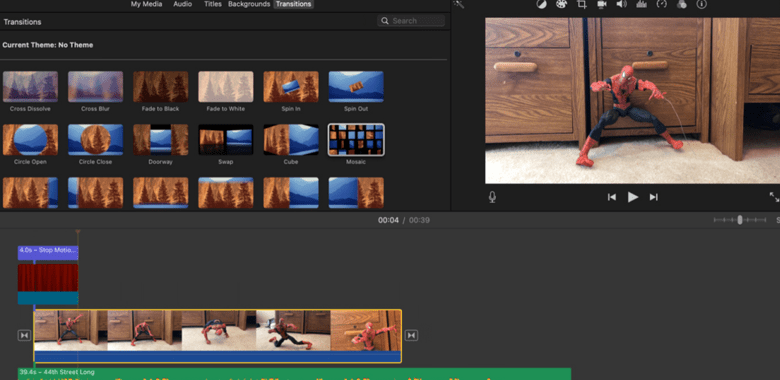Click the highlighted Mosaic transition
This screenshot has width=780, height=380.
(356, 140)
